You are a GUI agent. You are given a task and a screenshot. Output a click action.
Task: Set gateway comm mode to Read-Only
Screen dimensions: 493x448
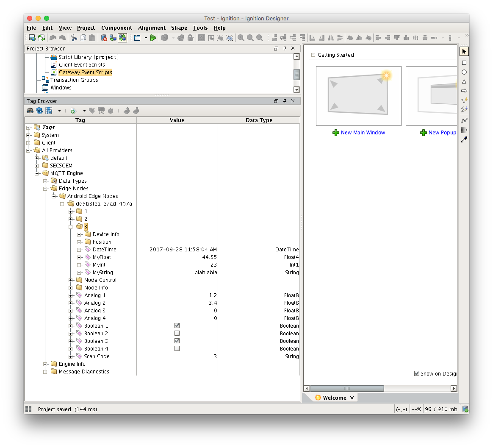tap(113, 38)
